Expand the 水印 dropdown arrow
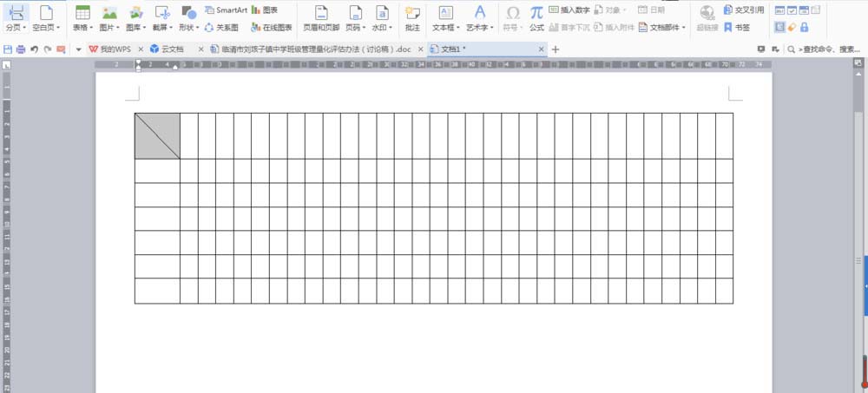The width and height of the screenshot is (868, 393). (x=391, y=28)
